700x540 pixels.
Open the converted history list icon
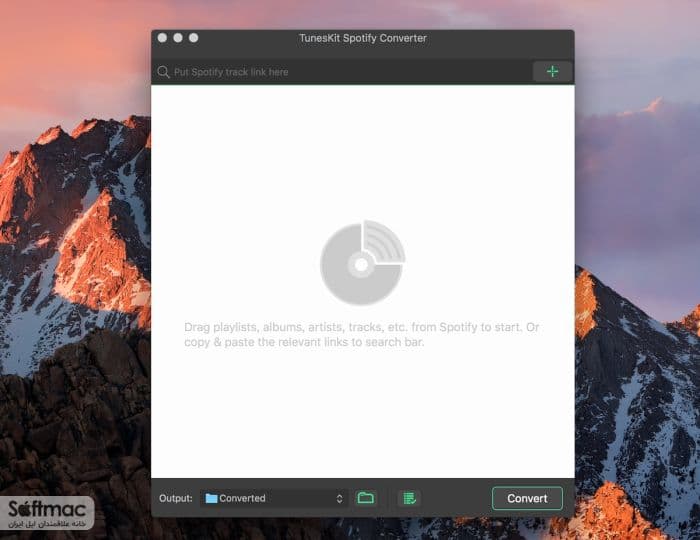(409, 498)
